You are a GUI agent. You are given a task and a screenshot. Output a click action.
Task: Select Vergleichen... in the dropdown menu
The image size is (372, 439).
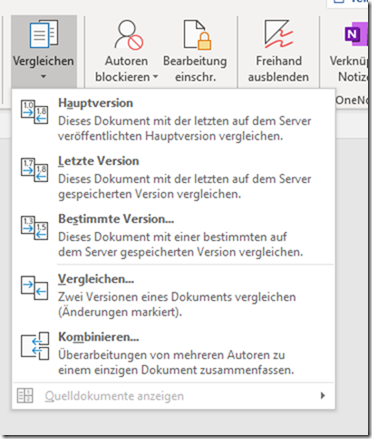tap(173, 295)
